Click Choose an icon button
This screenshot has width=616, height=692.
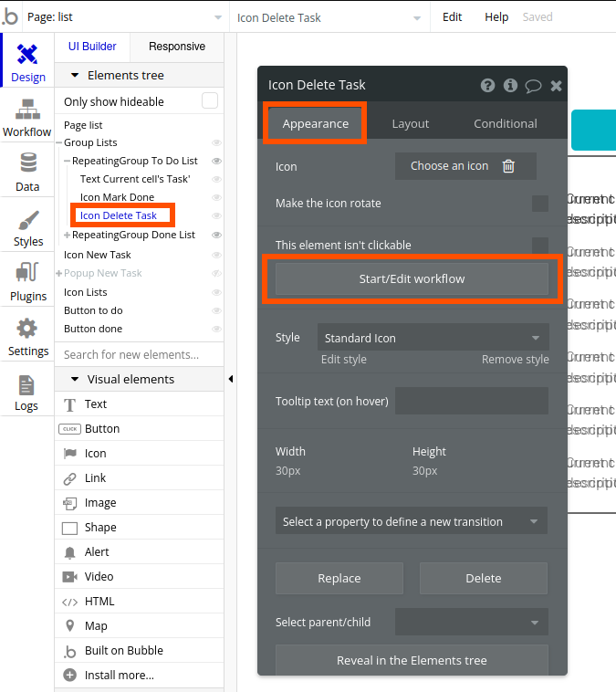pyautogui.click(x=465, y=166)
